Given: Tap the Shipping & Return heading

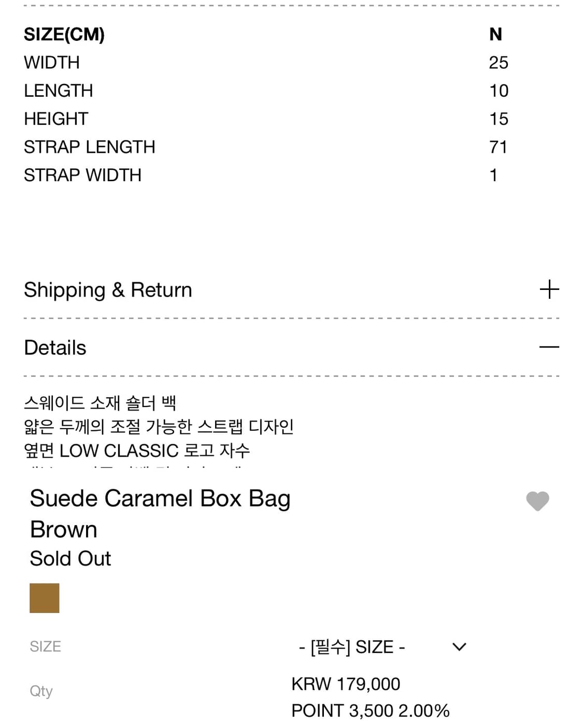Looking at the screenshot, I should pos(108,290).
